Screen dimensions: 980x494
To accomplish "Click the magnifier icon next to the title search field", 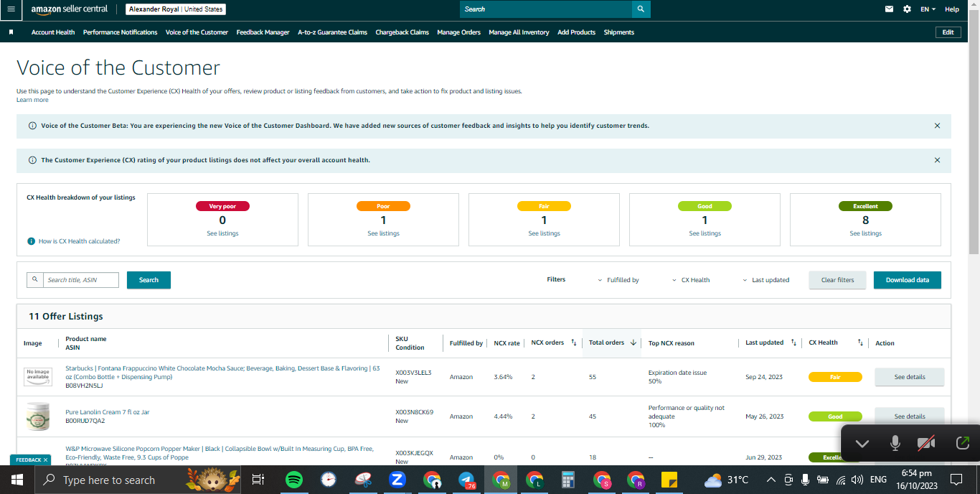I will (34, 279).
